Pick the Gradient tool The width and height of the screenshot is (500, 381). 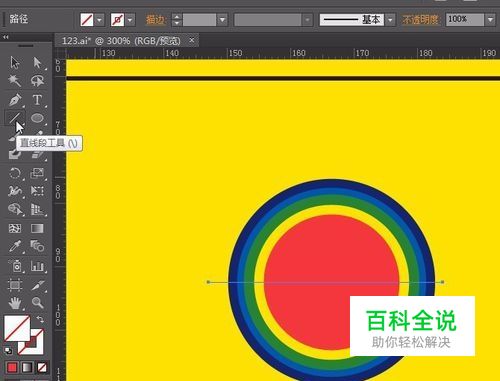coord(37,229)
